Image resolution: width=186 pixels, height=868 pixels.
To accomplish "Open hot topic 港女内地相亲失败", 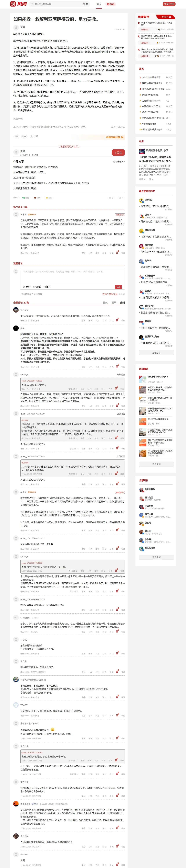I will click(x=150, y=95).
